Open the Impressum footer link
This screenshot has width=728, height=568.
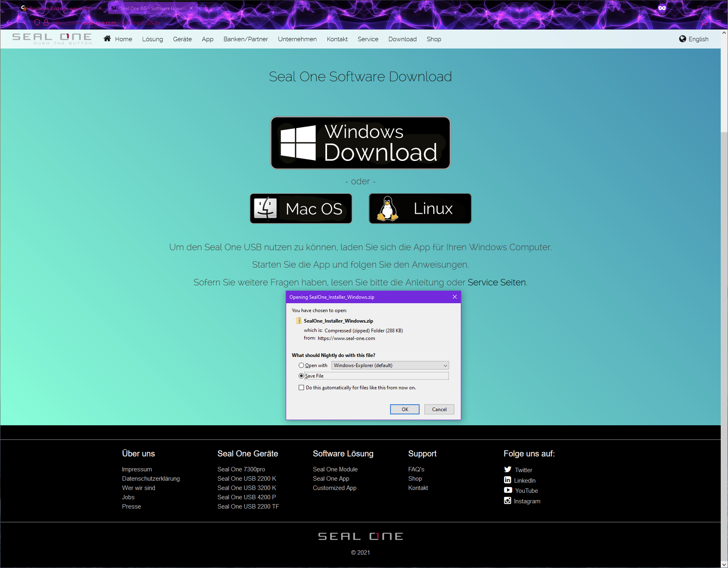(137, 469)
